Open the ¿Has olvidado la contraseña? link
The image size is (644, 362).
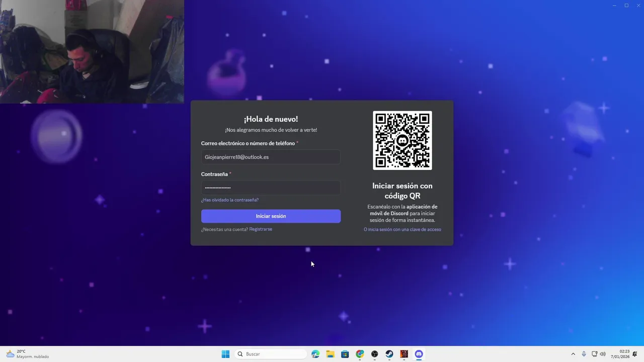click(230, 200)
